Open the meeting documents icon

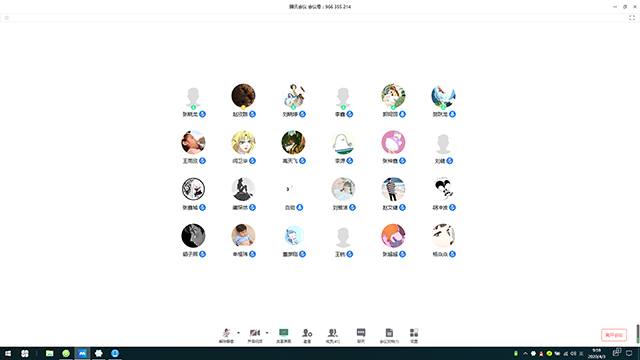[389, 336]
